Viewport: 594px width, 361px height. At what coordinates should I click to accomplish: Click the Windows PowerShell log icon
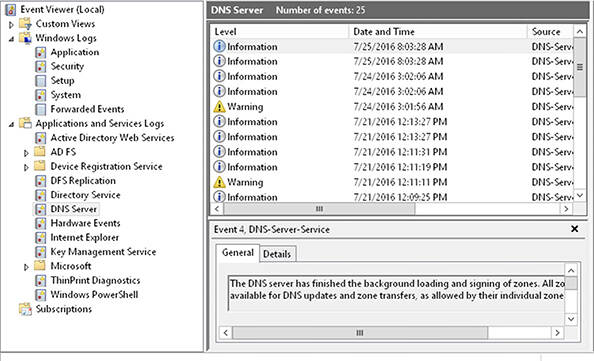pos(41,295)
